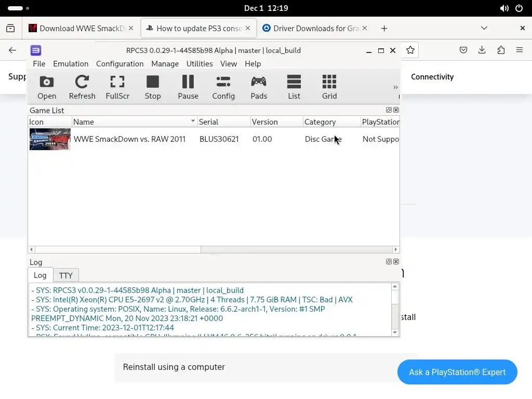Enter fullscreen with the FullScr icon

(x=117, y=87)
